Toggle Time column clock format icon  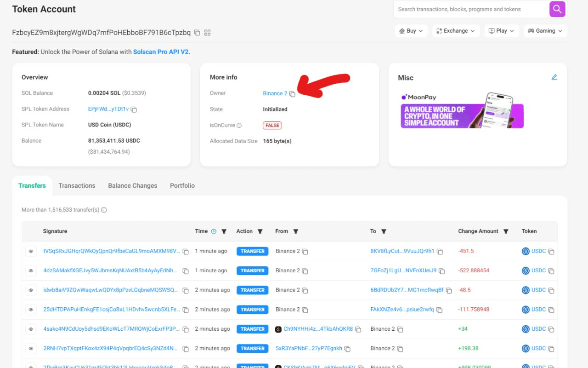click(214, 231)
